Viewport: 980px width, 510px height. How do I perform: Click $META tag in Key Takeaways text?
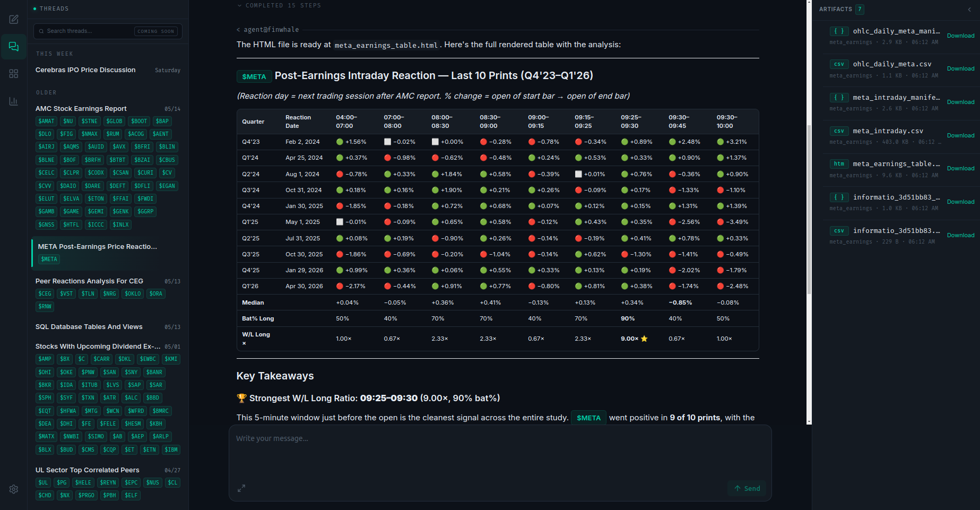pos(588,418)
